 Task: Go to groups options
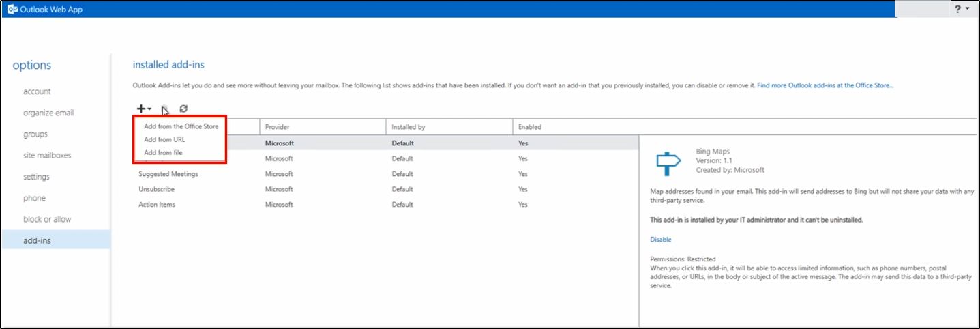coord(35,134)
